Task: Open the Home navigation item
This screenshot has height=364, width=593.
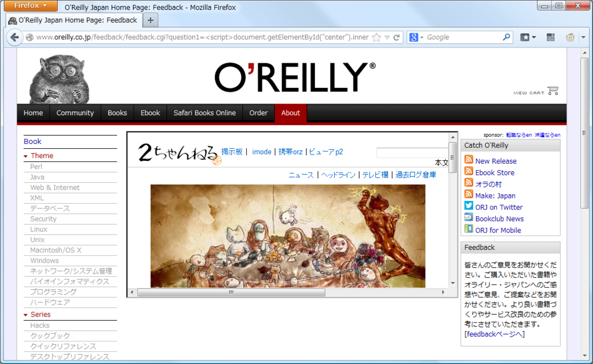Action: click(33, 113)
